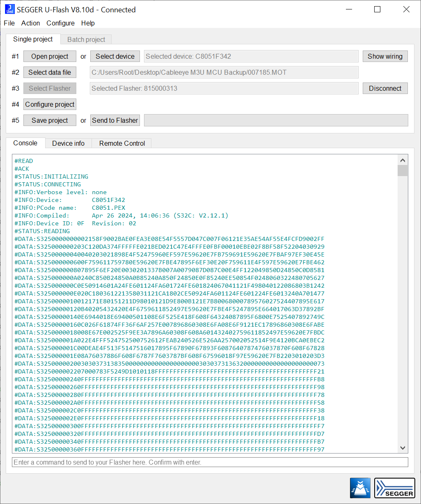Click the data line starting S325000002207000783F
The image size is (421, 504).
point(169,371)
